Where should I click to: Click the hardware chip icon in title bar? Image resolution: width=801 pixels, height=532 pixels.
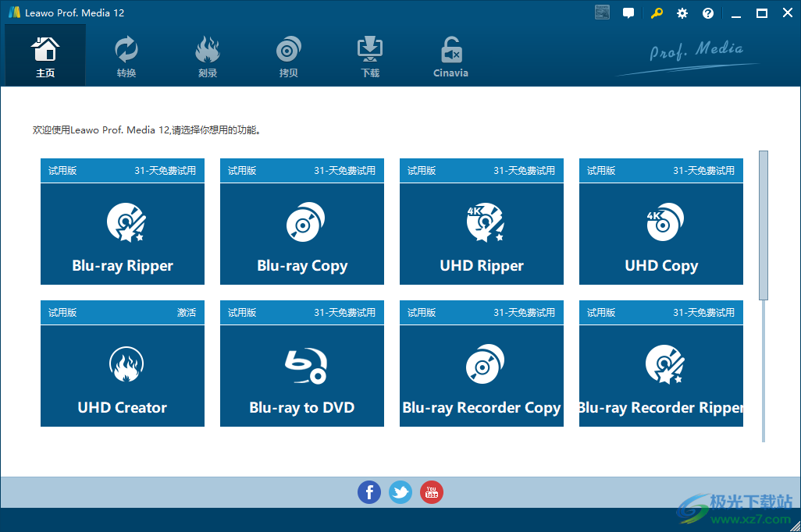(602, 12)
